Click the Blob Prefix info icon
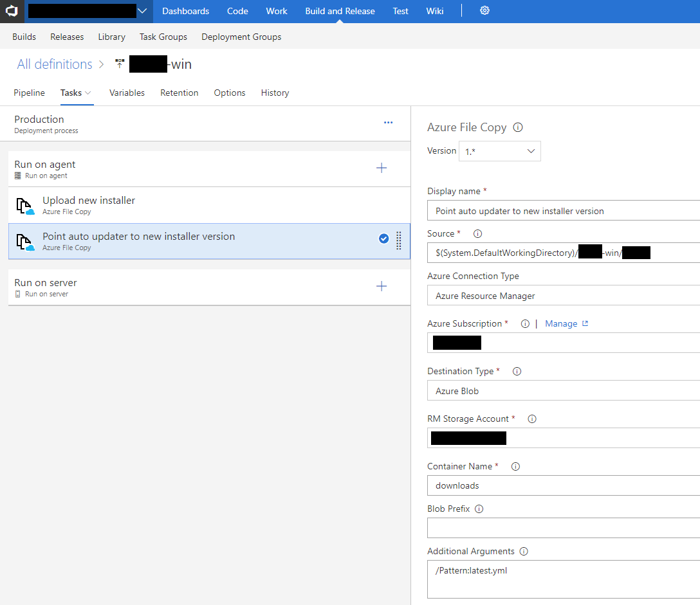Viewport: 700px width, 605px height. 479,509
